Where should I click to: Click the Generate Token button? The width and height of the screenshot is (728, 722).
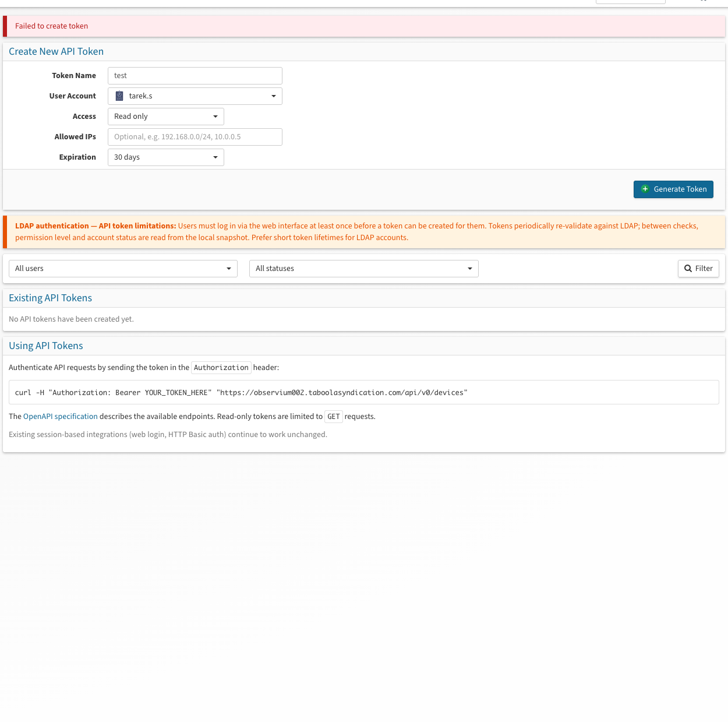673,189
